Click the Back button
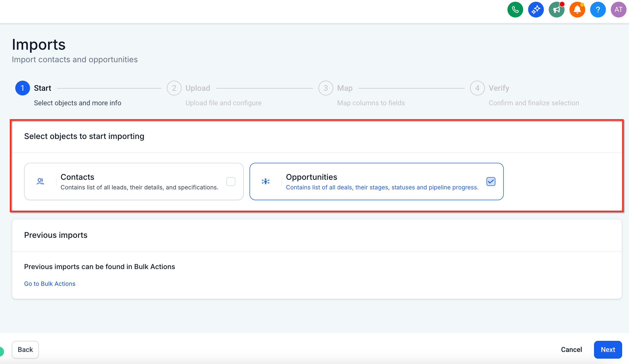The width and height of the screenshot is (629, 364). (x=25, y=349)
